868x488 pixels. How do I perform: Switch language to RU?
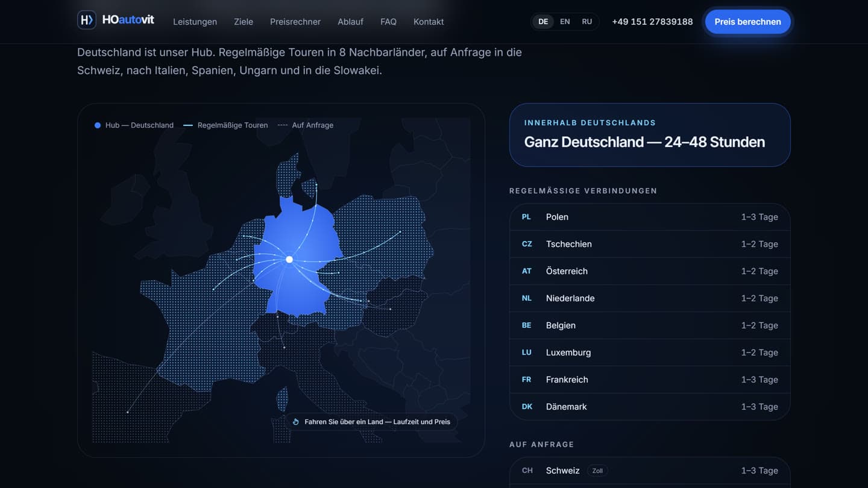[587, 22]
